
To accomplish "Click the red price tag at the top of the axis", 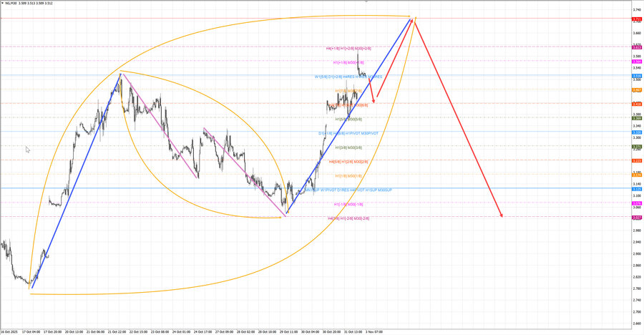I will [635, 18].
